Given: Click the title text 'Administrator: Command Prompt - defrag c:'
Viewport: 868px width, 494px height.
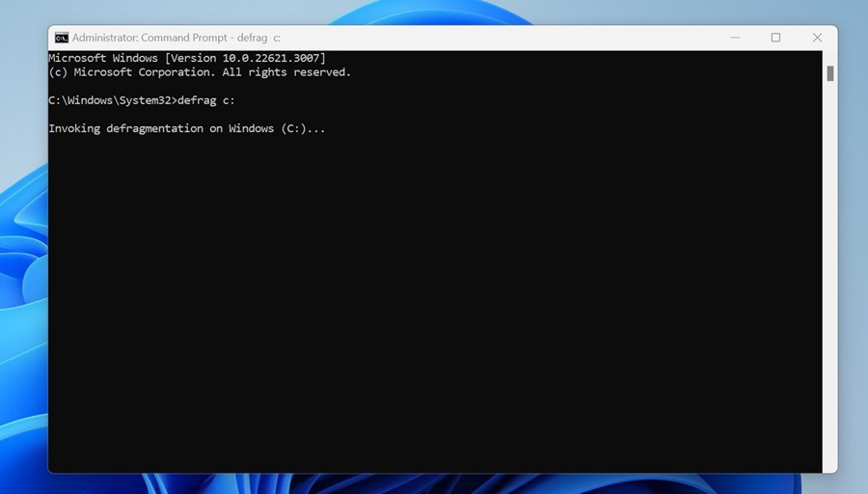Looking at the screenshot, I should click(x=176, y=38).
